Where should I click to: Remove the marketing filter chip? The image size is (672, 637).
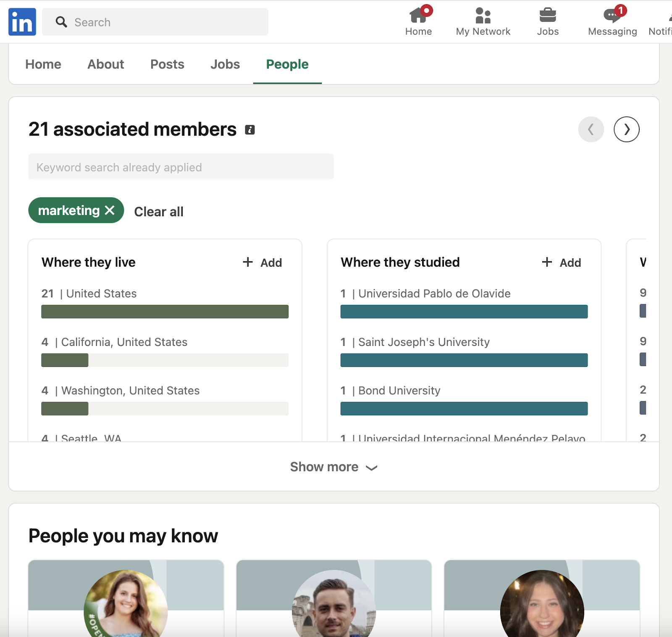(110, 210)
